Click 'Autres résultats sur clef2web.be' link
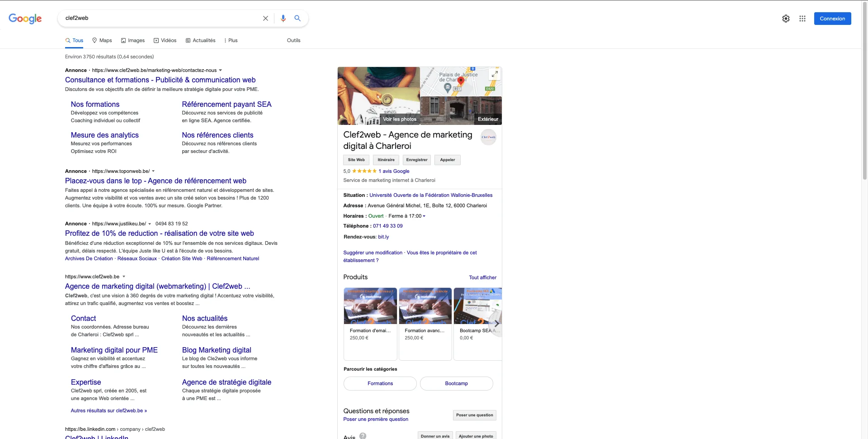The width and height of the screenshot is (868, 439). pyautogui.click(x=108, y=411)
